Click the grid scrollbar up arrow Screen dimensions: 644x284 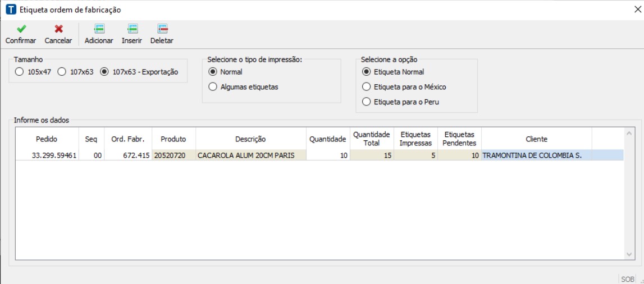tap(629, 134)
